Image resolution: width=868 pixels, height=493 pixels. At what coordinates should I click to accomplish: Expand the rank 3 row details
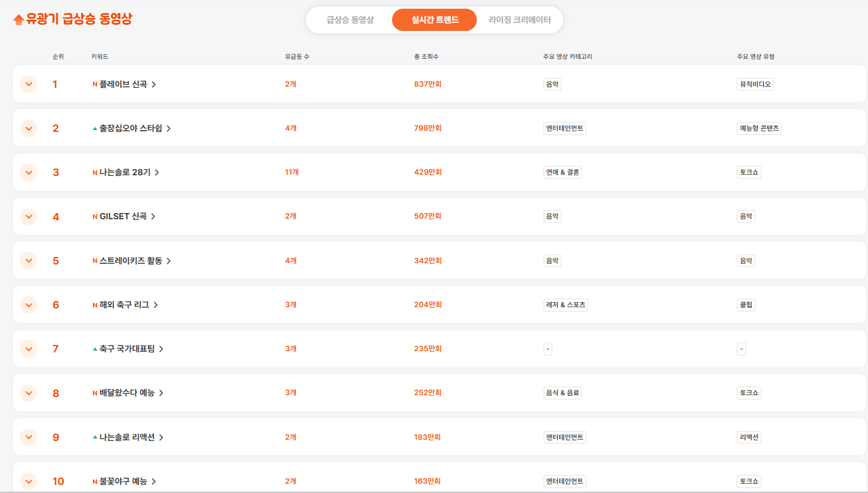28,172
